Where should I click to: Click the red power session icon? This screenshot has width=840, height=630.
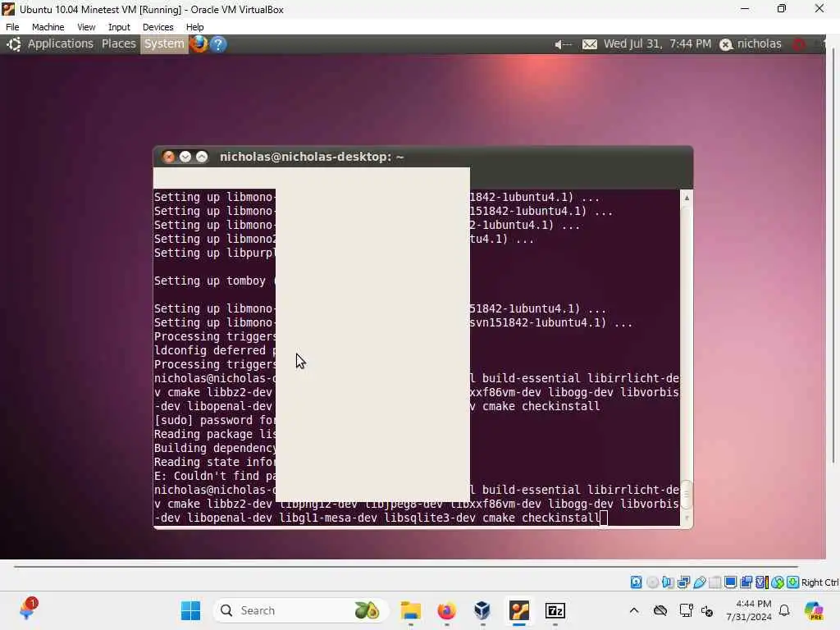tap(799, 44)
